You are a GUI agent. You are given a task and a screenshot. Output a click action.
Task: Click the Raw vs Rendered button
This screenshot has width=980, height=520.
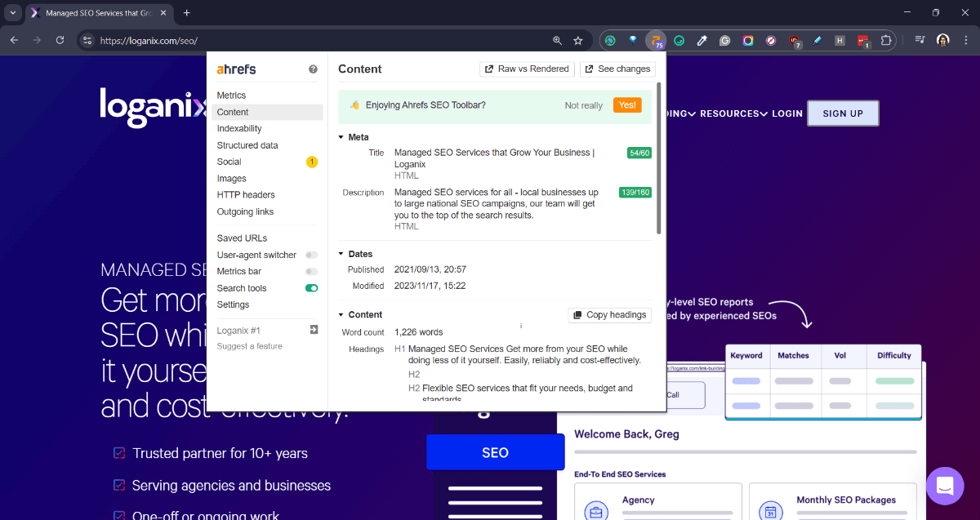(527, 69)
